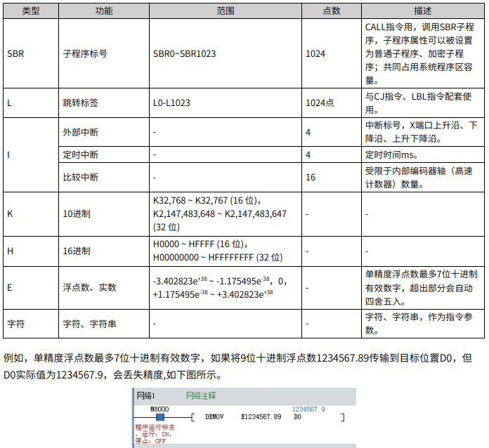Click the DEMOV instruction in ladder rung
Screen dimensions: 489x448
(214, 417)
